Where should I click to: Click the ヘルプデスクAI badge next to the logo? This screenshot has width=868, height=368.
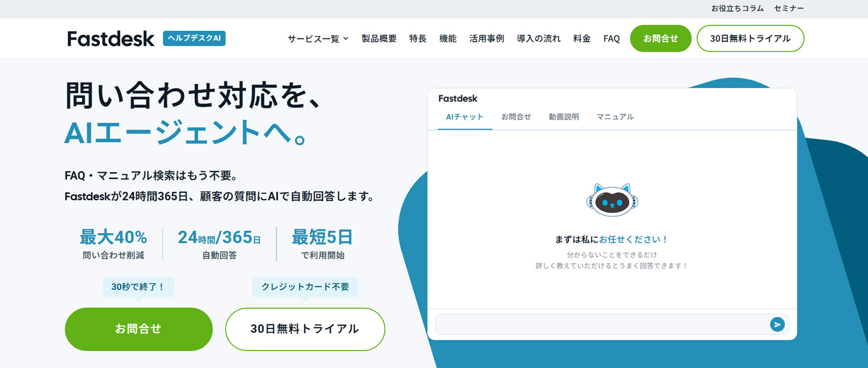(194, 38)
